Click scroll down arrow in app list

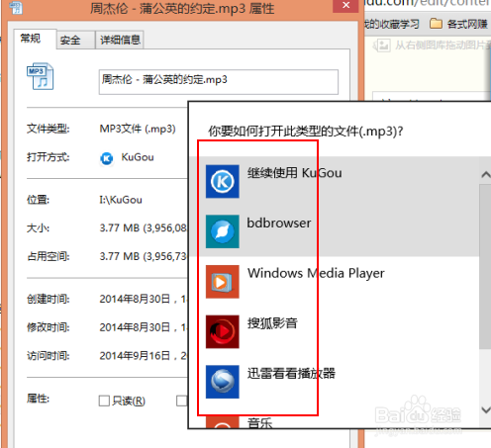(485, 409)
